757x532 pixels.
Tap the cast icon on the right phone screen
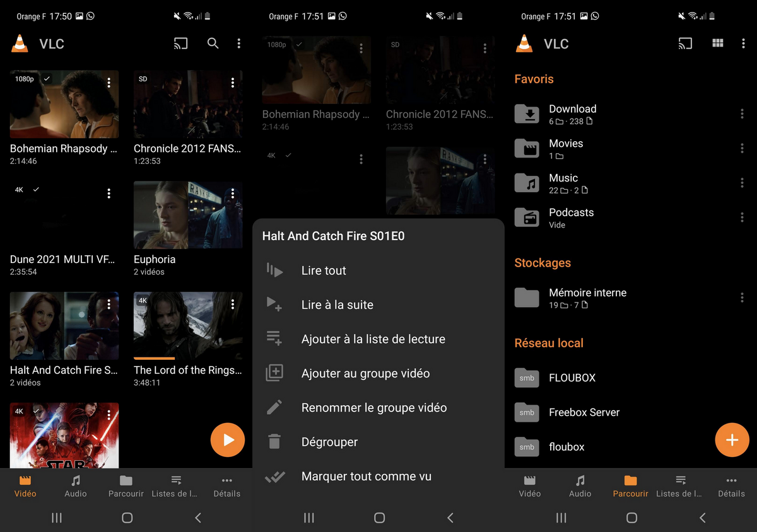point(686,43)
